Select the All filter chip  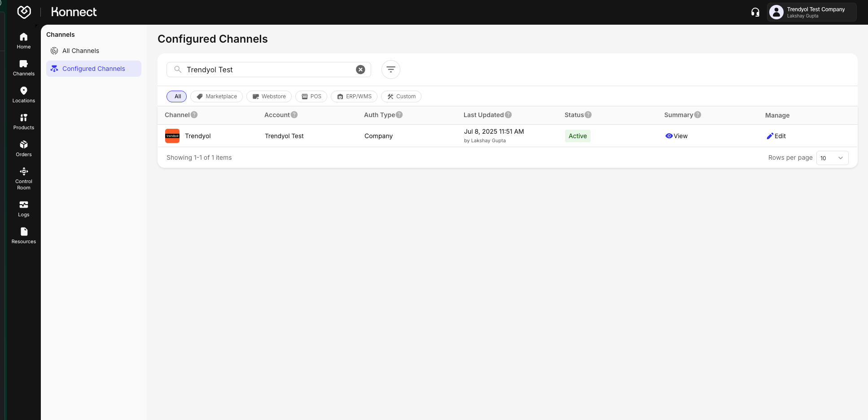click(x=176, y=96)
